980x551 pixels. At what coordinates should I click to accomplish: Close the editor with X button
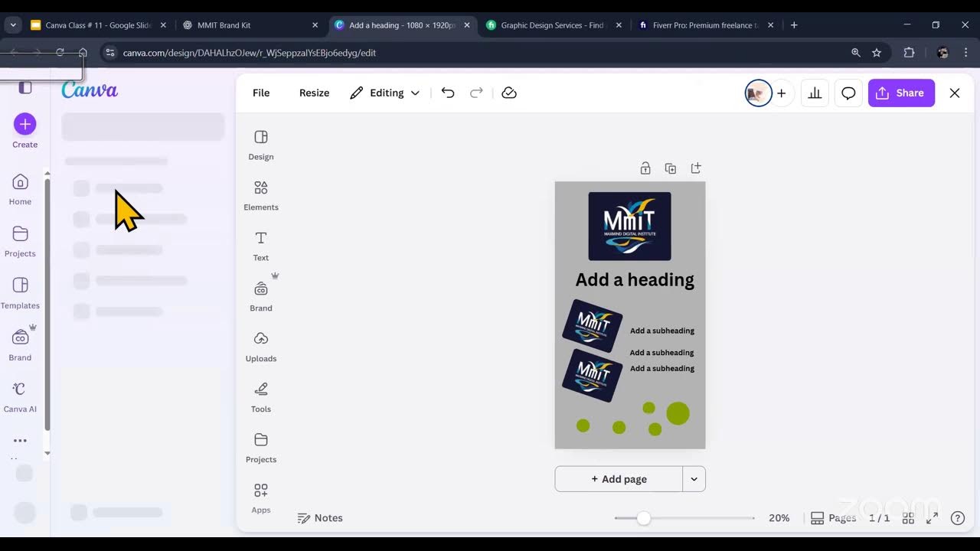pyautogui.click(x=955, y=93)
